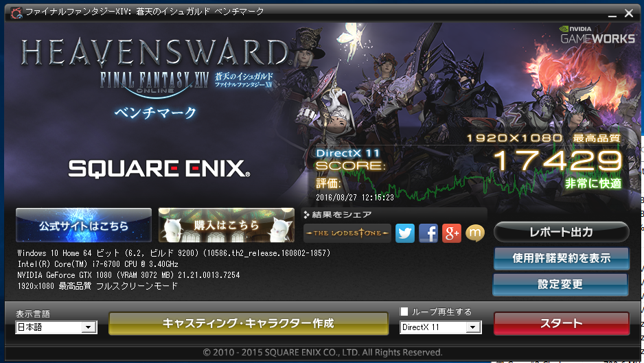Click the 非常に快適 rating text

593,183
